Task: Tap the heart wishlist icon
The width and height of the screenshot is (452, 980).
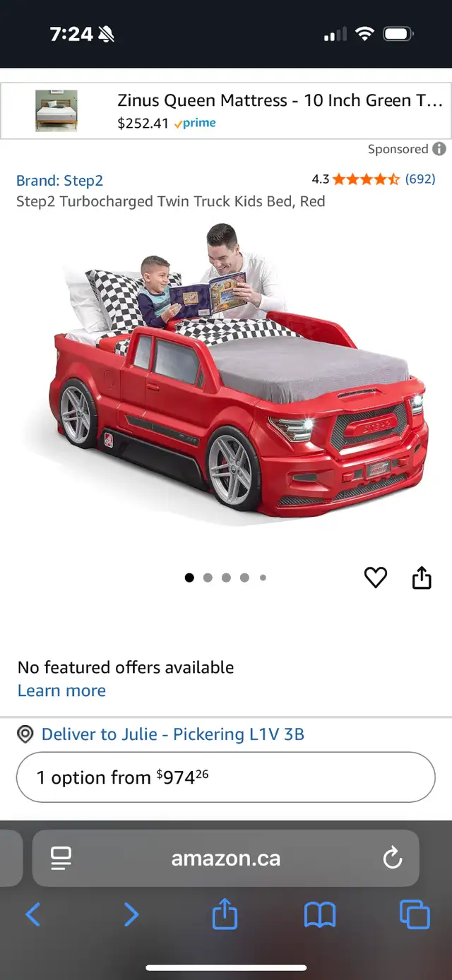Action: 376,578
